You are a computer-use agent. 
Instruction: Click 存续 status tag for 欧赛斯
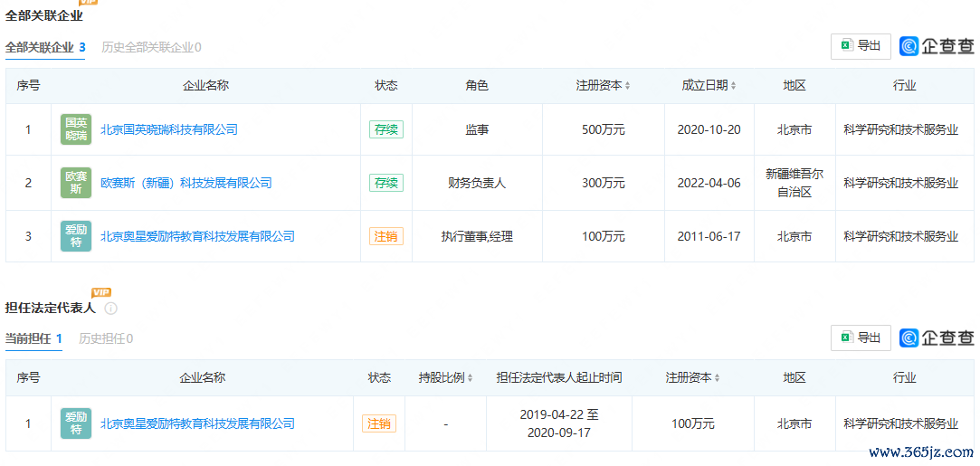(x=386, y=183)
